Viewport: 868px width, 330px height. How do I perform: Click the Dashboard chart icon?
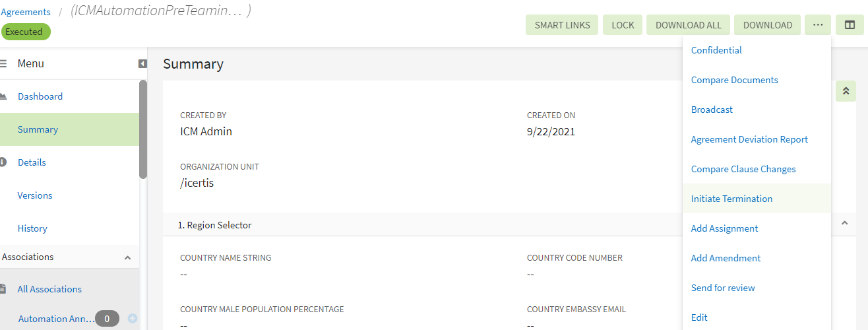pos(3,96)
